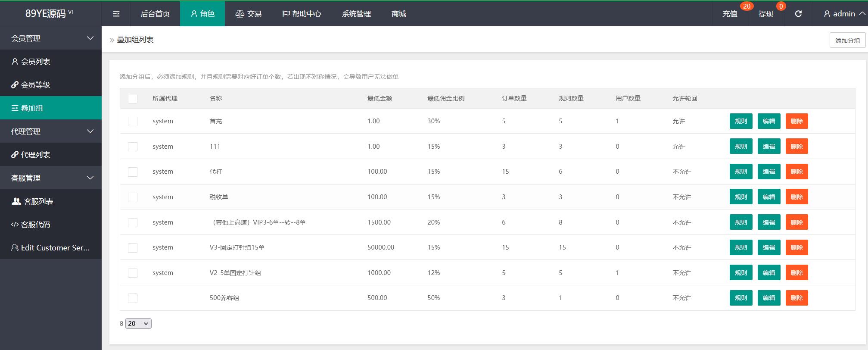The height and width of the screenshot is (350, 868).
Task: Open the page size dropdown showing 20
Action: [138, 323]
